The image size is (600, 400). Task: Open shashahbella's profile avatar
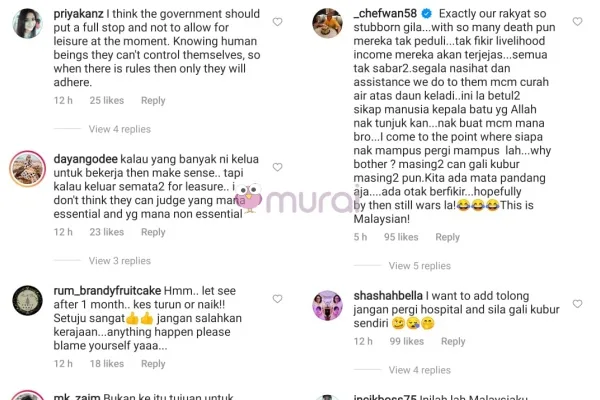click(328, 305)
